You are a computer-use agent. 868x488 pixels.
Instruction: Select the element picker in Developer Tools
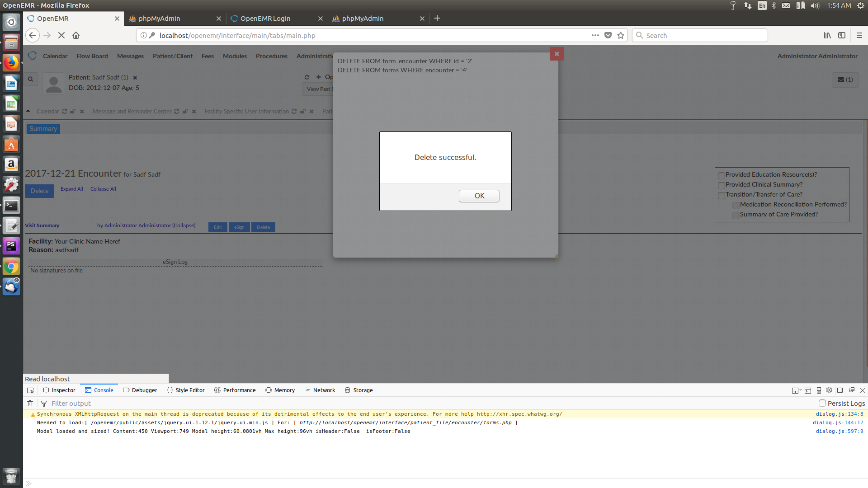click(x=30, y=390)
